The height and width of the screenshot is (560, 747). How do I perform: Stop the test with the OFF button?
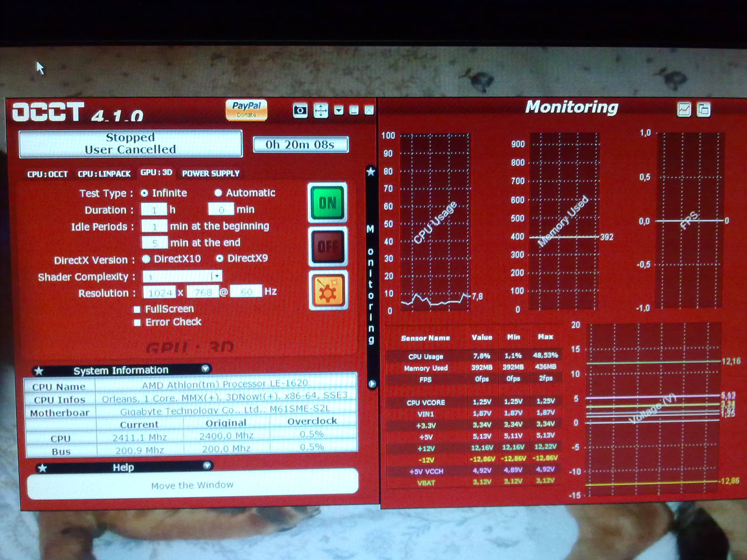coord(328,247)
